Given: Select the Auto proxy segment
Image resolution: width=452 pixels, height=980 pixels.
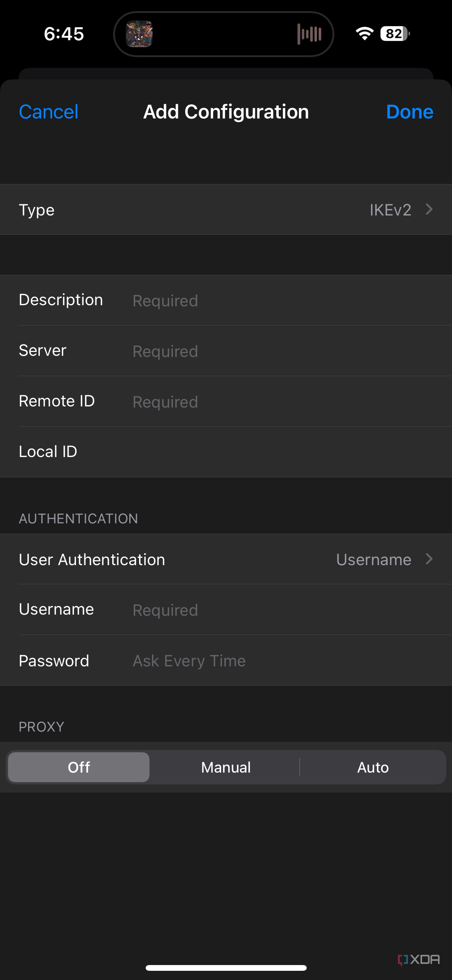Looking at the screenshot, I should [373, 767].
